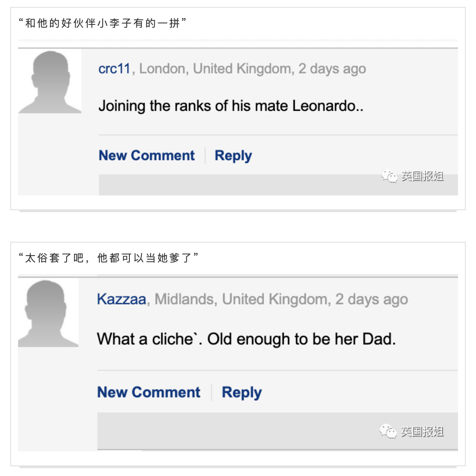Reply to Kazzaa's comment
The height and width of the screenshot is (476, 476).
click(242, 392)
